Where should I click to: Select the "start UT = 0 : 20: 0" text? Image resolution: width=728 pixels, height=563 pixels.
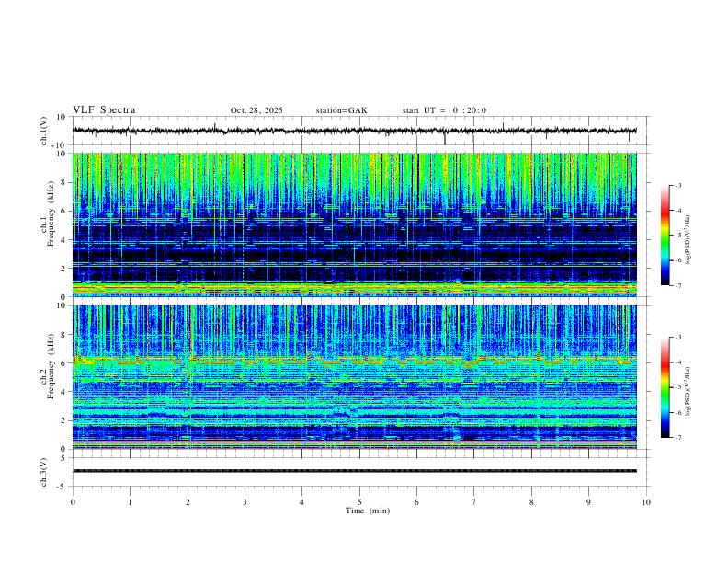444,110
